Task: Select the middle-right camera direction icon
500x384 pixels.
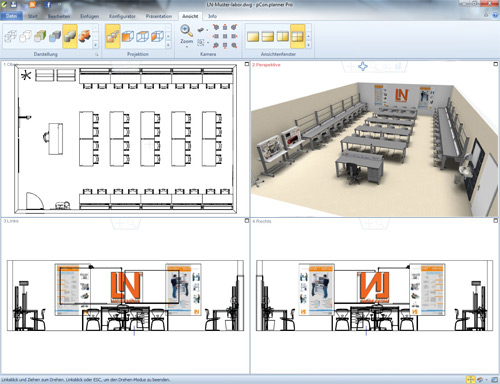Action: 234,36
